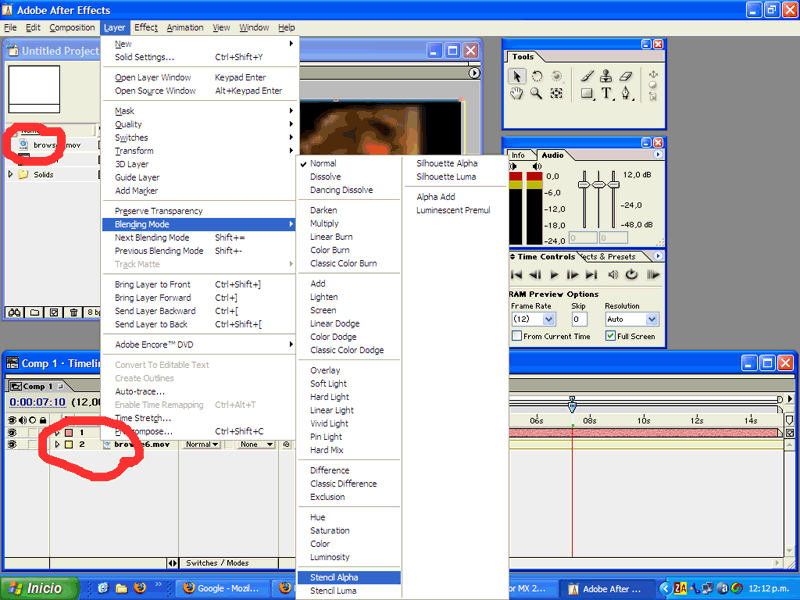The width and height of the screenshot is (800, 600).
Task: Open the Audio palette options menu arrow
Action: 658,154
